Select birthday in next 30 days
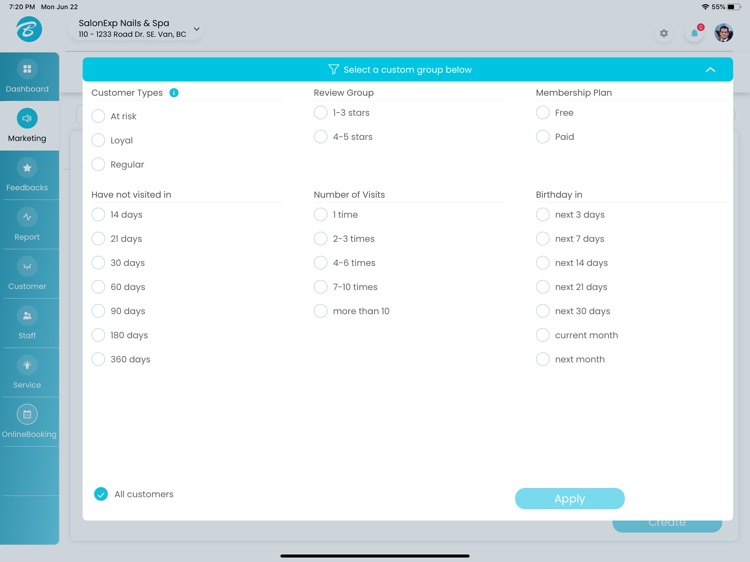This screenshot has width=750, height=562. pos(543,311)
